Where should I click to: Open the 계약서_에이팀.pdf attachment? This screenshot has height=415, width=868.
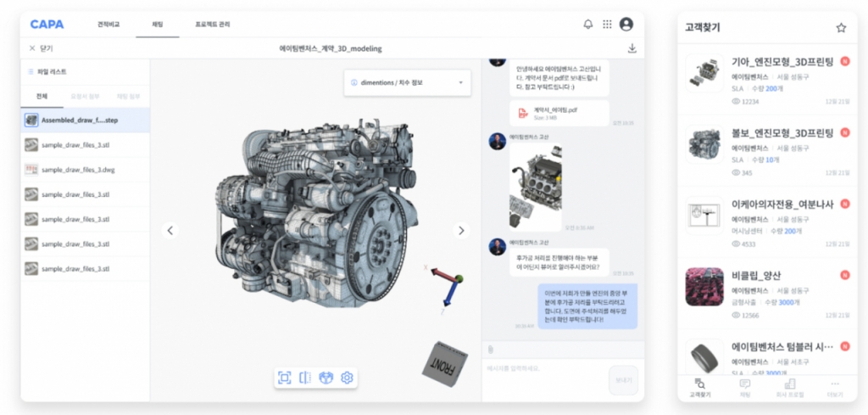(559, 113)
